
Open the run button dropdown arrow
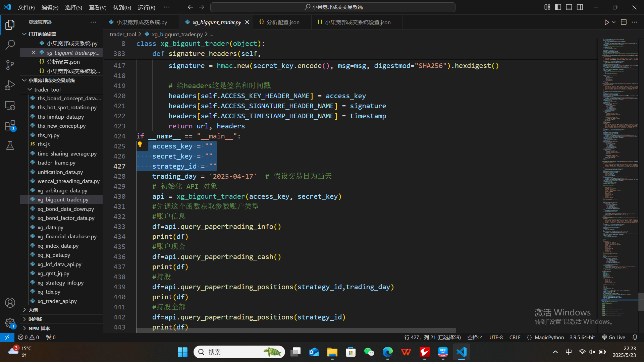tap(614, 22)
